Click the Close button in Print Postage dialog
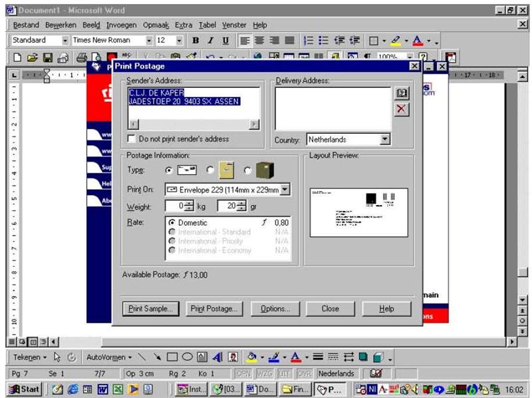The height and width of the screenshot is (398, 532). 331,309
